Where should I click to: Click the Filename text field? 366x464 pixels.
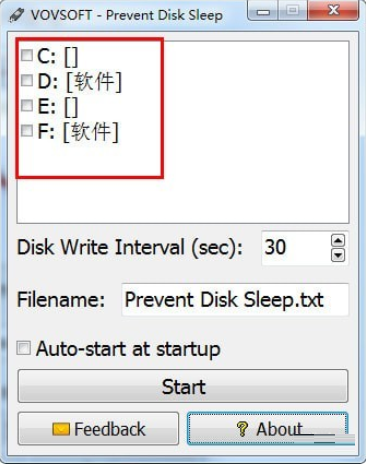235,299
